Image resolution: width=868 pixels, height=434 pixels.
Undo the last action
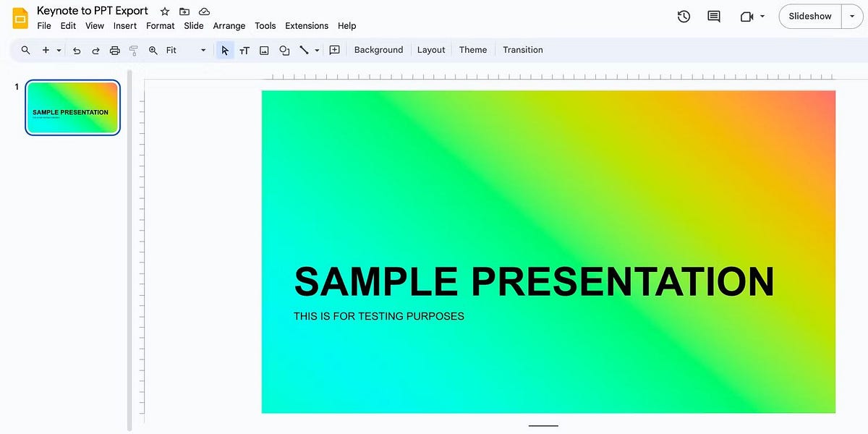[77, 50]
